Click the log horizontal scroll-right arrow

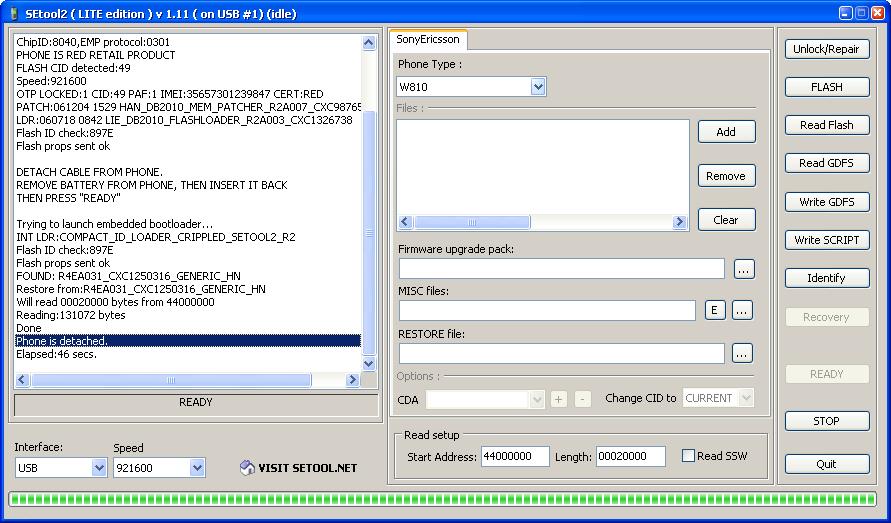pyautogui.click(x=352, y=380)
